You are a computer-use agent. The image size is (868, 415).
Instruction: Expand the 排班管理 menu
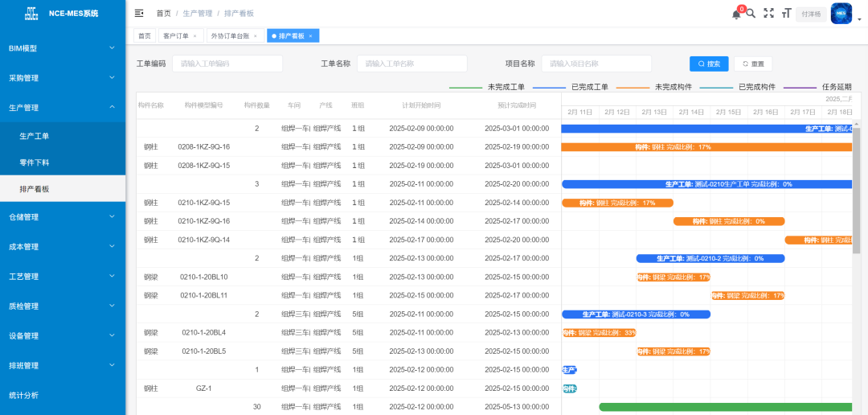tap(63, 366)
